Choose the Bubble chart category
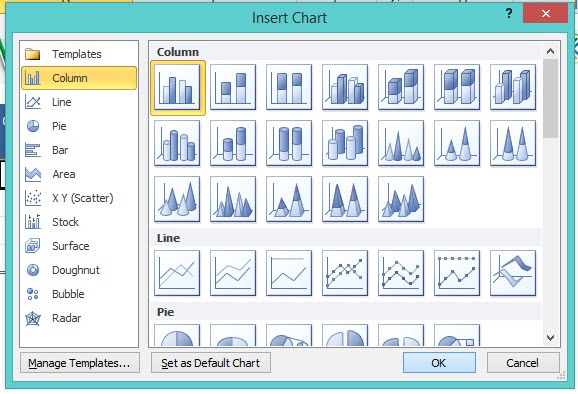This screenshot has height=394, width=578. click(x=79, y=294)
